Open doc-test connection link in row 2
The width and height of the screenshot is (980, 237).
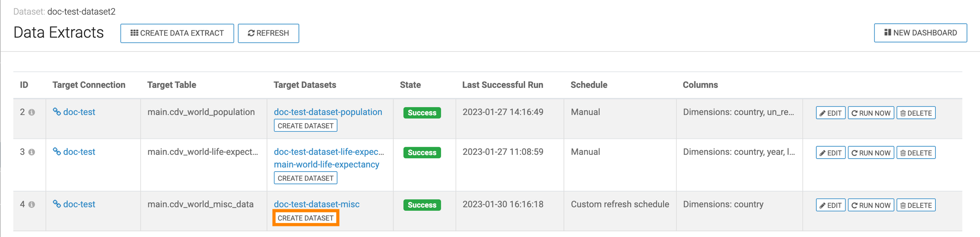tap(74, 112)
